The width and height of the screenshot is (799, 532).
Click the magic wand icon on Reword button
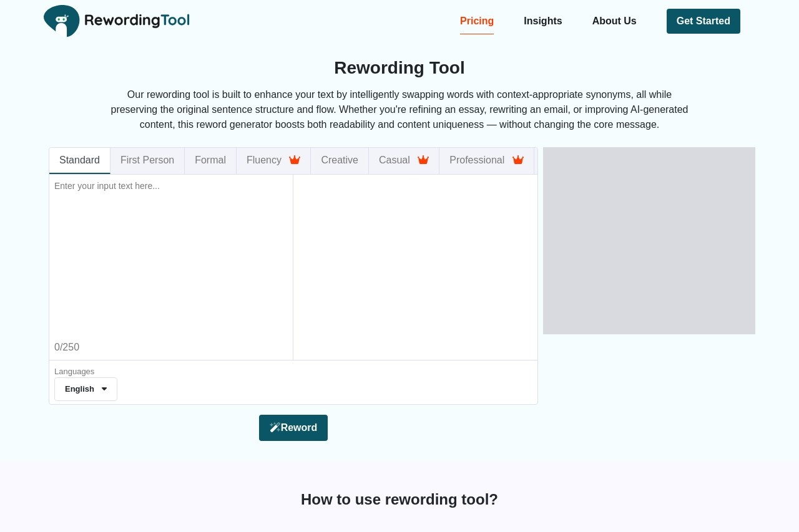tap(275, 427)
